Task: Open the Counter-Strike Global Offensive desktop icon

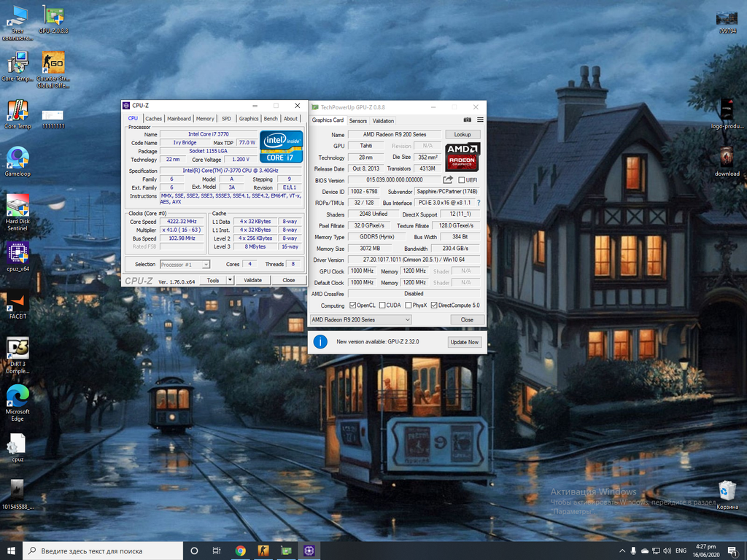Action: [53, 69]
